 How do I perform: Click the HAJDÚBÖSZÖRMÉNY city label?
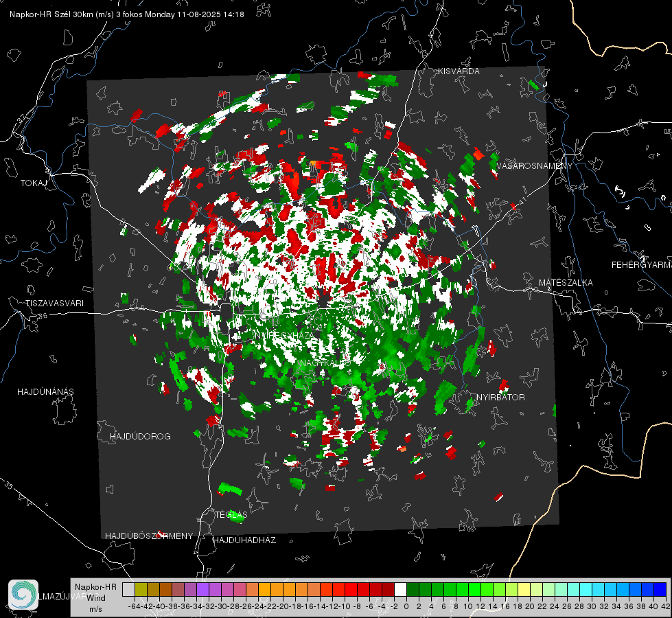pos(149,536)
